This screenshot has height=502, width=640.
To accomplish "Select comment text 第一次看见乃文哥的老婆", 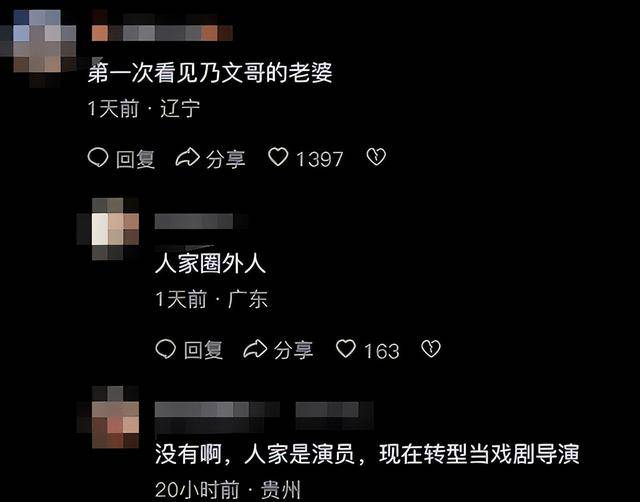I will coord(210,73).
